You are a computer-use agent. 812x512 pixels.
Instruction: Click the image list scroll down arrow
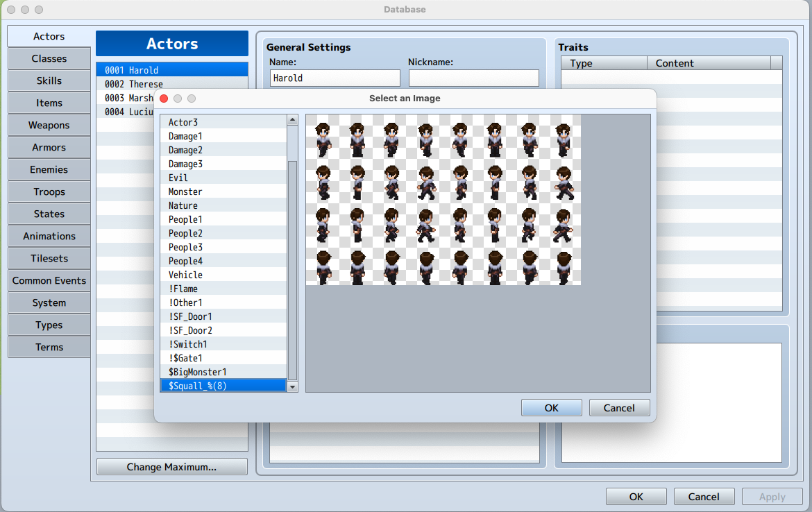click(293, 387)
